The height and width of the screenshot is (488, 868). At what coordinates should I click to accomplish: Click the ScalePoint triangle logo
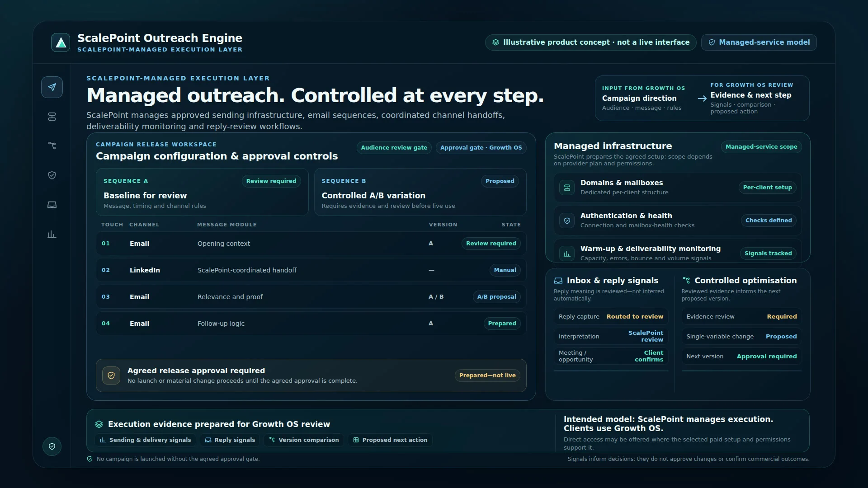[x=61, y=42]
